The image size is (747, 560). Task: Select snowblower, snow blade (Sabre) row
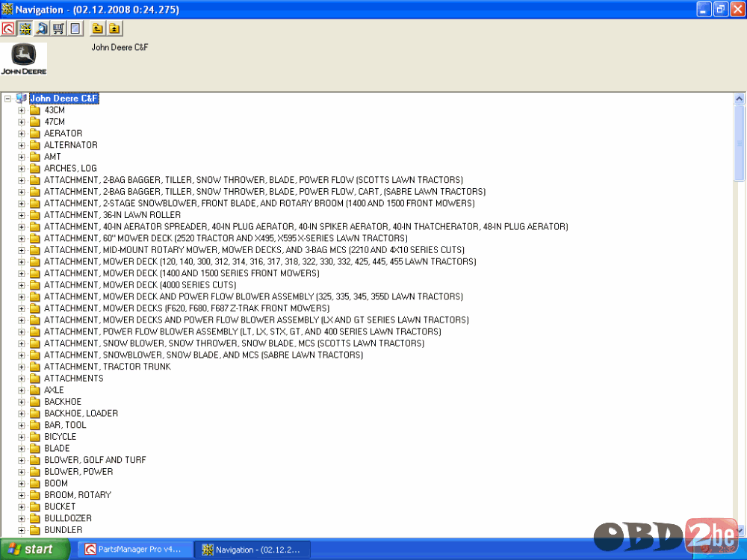point(203,355)
